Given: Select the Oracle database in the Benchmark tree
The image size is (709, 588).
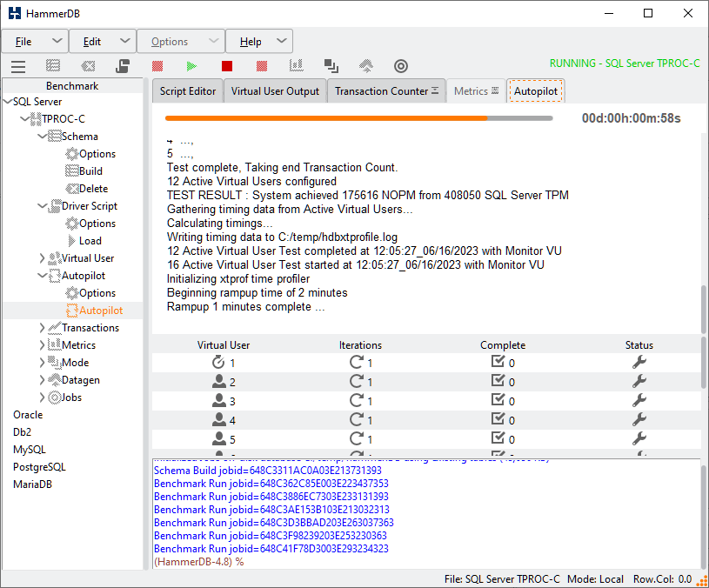Looking at the screenshot, I should 28,415.
